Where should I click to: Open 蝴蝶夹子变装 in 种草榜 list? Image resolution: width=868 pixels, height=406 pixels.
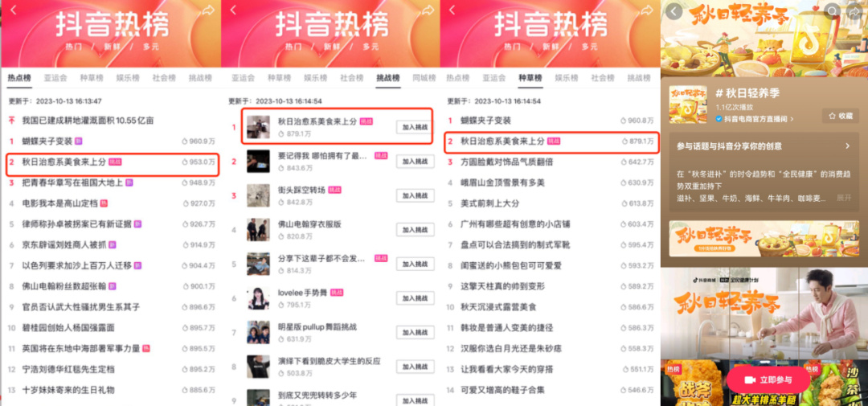click(x=486, y=121)
